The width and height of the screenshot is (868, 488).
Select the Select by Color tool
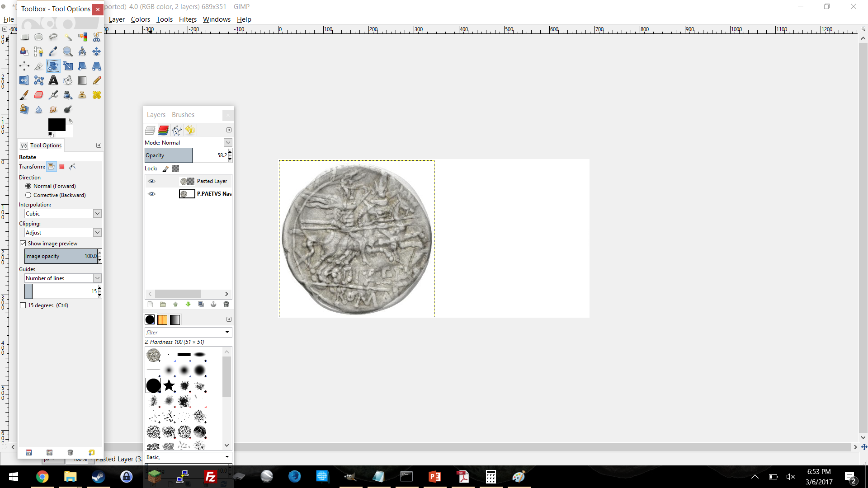(x=82, y=37)
